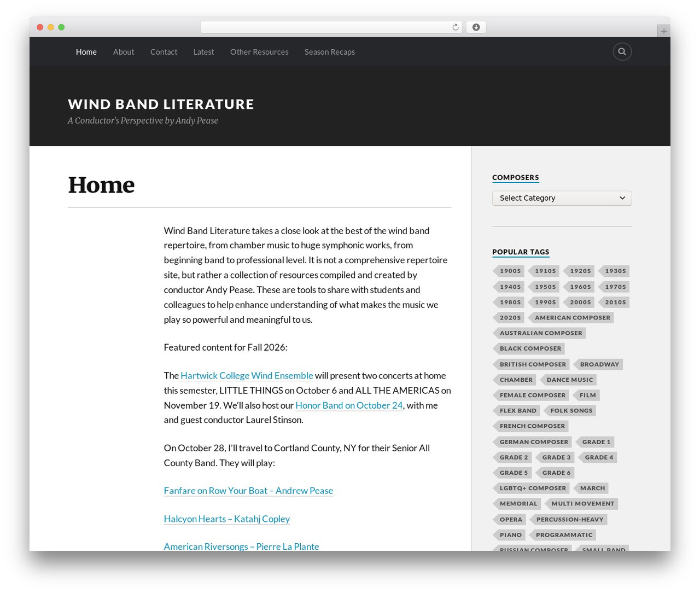
Task: Select the Film tag
Action: [586, 395]
